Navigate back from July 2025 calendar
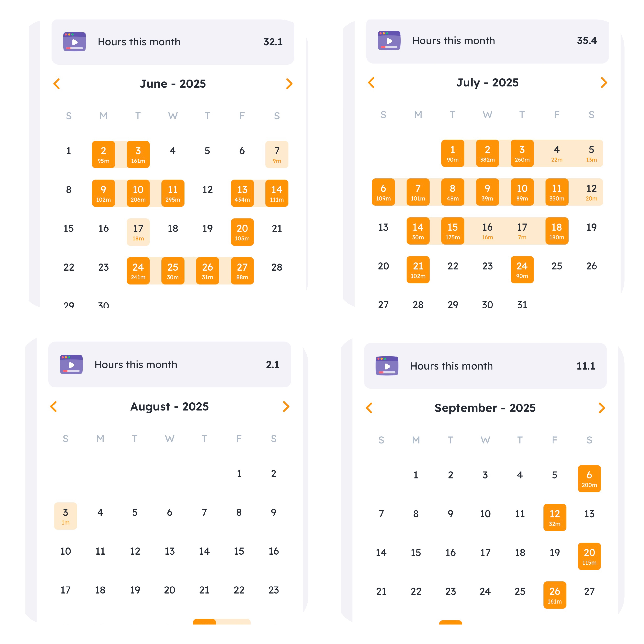The height and width of the screenshot is (644, 644). [371, 83]
